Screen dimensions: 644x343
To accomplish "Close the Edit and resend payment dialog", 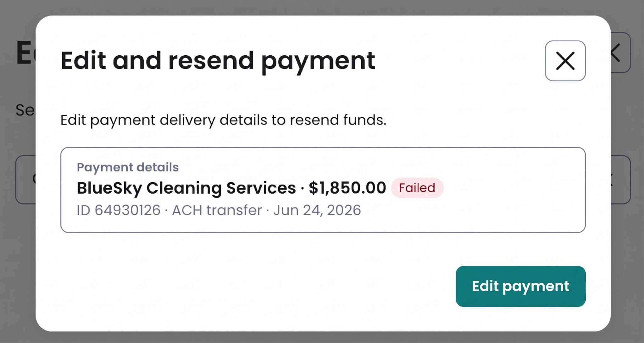I will [x=565, y=61].
